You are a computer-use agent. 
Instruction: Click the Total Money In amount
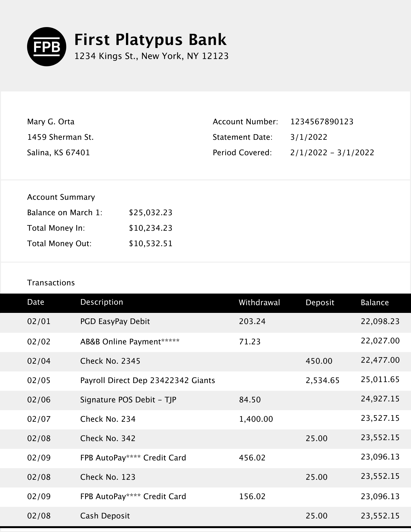[150, 228]
